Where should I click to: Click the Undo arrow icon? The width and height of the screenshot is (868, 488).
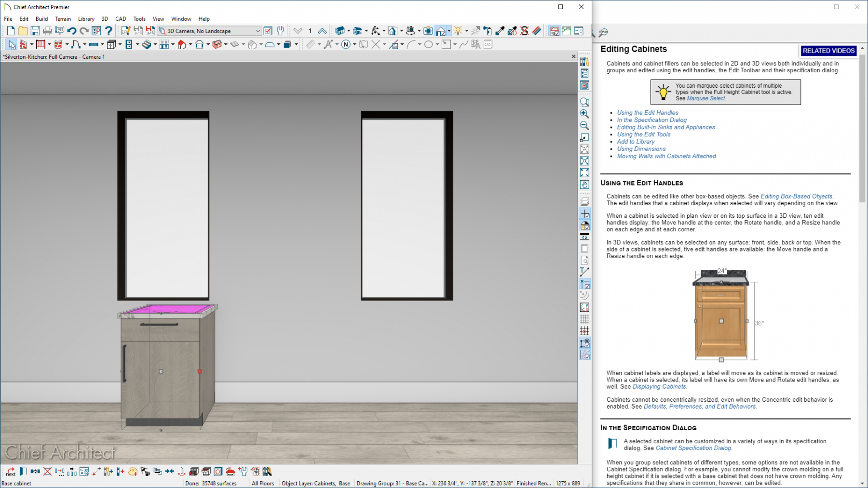[x=72, y=31]
